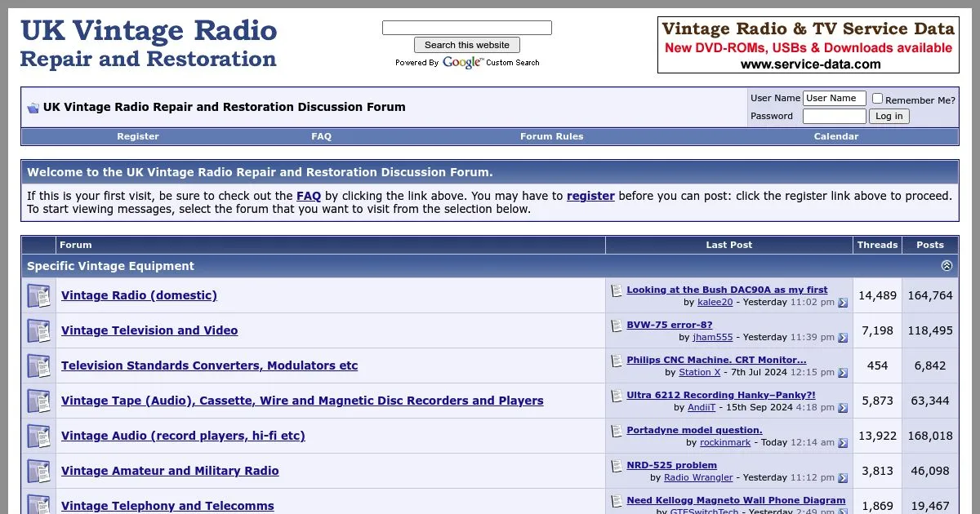Click forum status icon for Vintage Amateur and Military Radio

38,471
